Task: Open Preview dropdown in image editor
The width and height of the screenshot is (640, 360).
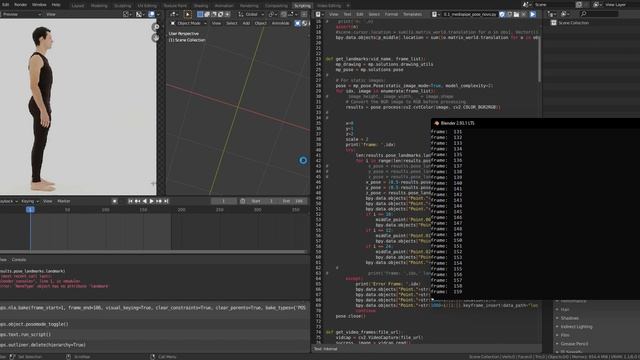Action: pos(21,14)
